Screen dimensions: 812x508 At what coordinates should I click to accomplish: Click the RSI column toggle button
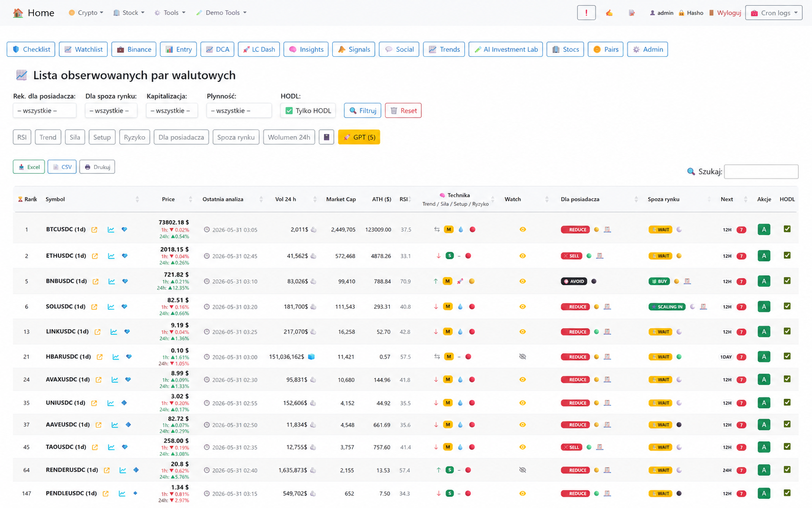pyautogui.click(x=22, y=137)
